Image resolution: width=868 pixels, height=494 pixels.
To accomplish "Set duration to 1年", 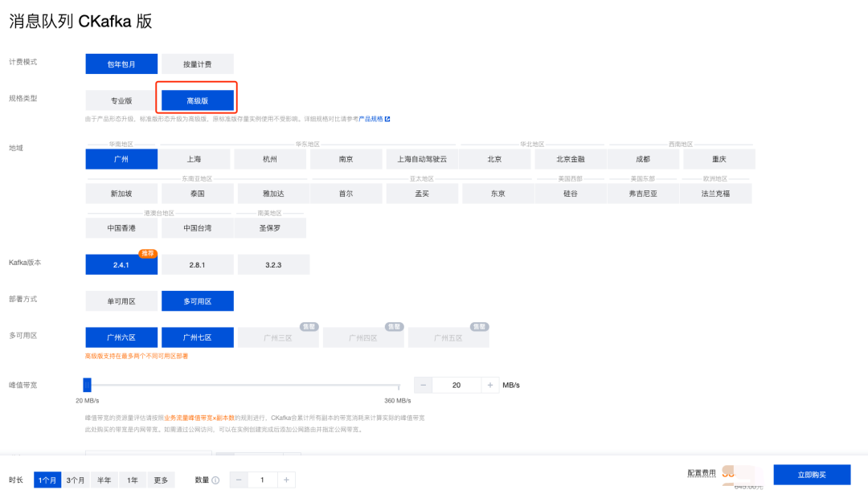I will pos(133,480).
